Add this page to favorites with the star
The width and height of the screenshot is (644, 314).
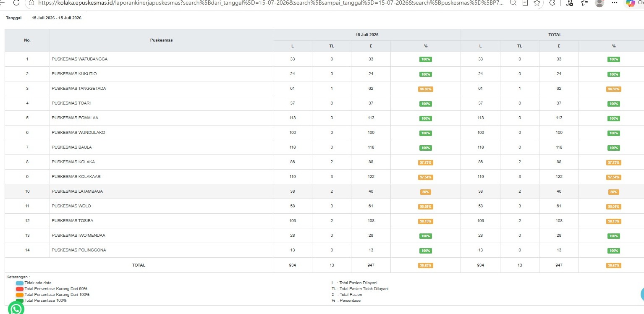click(x=537, y=3)
